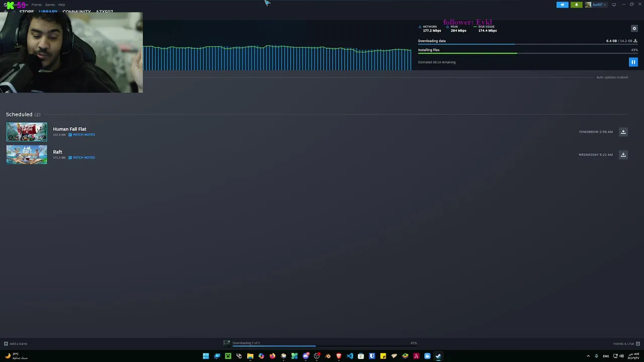Open Steam announcements megaphone icon
Screen dimensions: 644x362
(x=562, y=5)
